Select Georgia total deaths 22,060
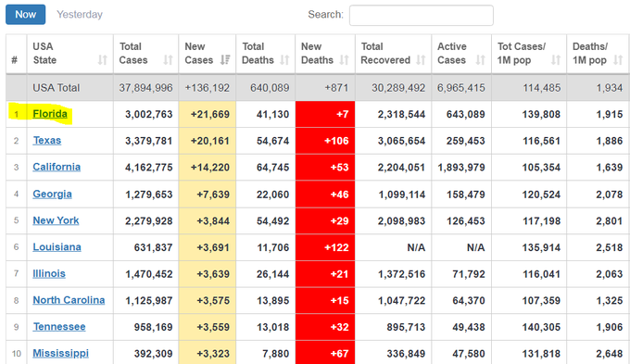 click(272, 195)
